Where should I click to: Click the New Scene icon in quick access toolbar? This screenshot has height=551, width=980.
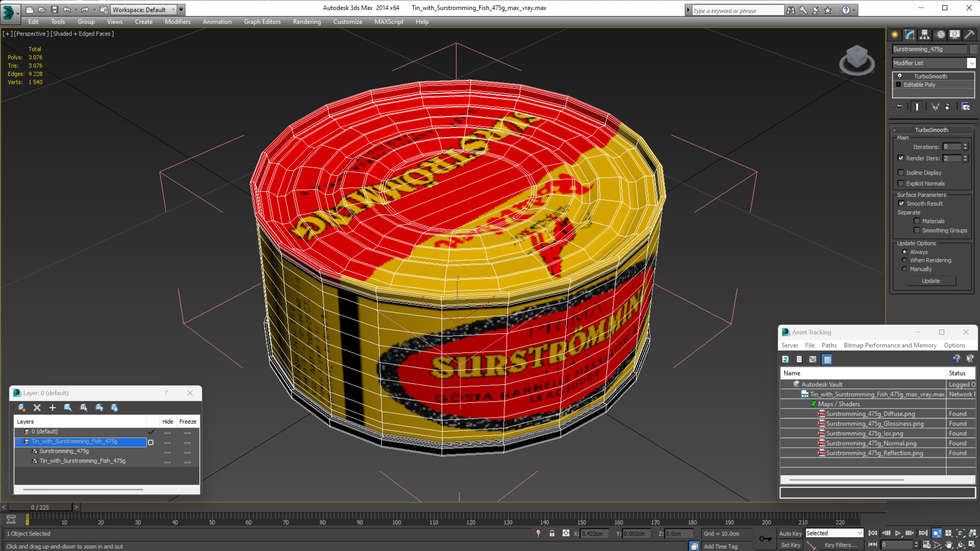29,10
